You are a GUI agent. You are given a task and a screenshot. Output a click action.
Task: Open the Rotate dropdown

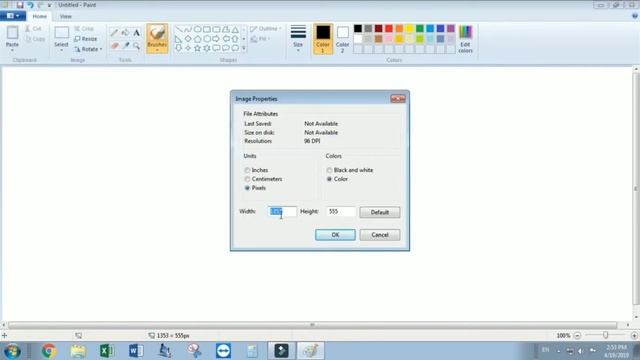88,49
